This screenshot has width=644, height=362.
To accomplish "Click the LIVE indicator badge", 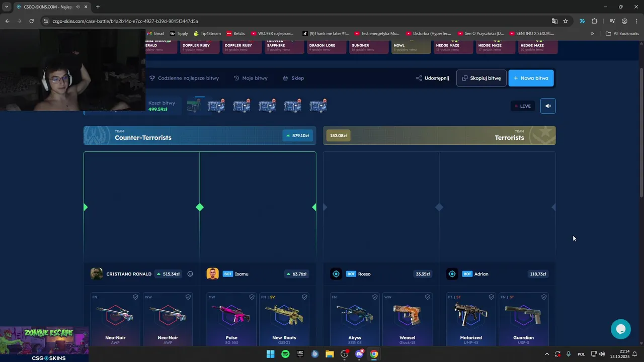I will (522, 106).
